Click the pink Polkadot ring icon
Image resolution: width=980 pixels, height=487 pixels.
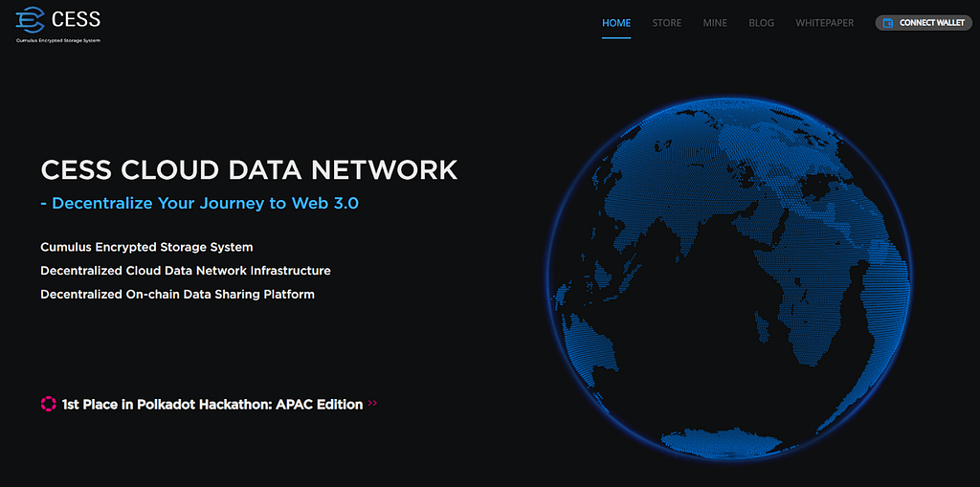point(48,404)
